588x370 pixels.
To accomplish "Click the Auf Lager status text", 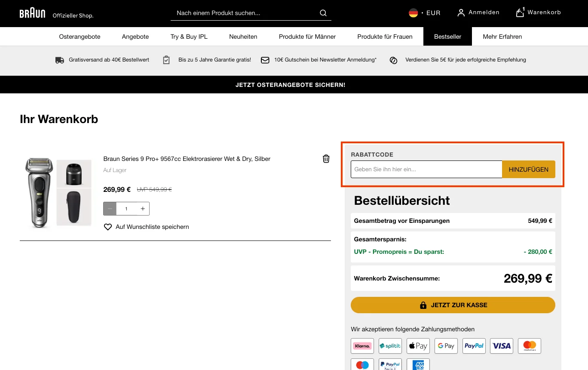I will click(x=115, y=170).
